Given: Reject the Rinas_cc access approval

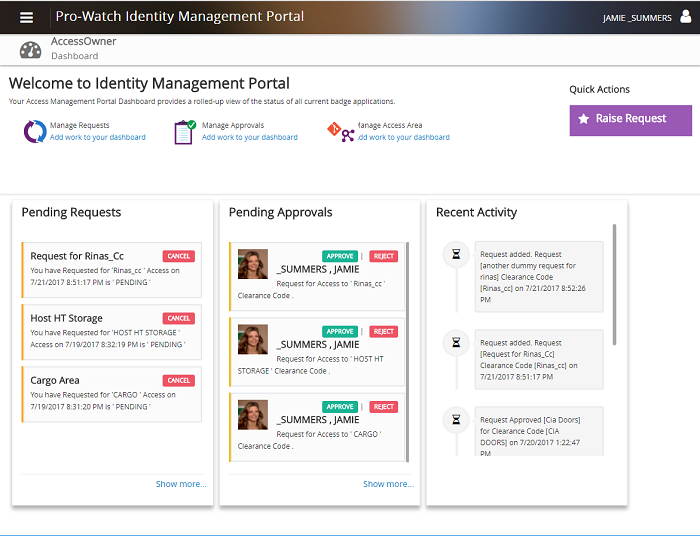Looking at the screenshot, I should (383, 256).
